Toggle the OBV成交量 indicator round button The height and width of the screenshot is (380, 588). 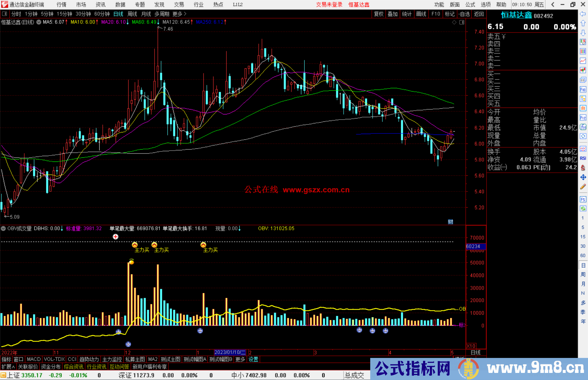point(3,229)
